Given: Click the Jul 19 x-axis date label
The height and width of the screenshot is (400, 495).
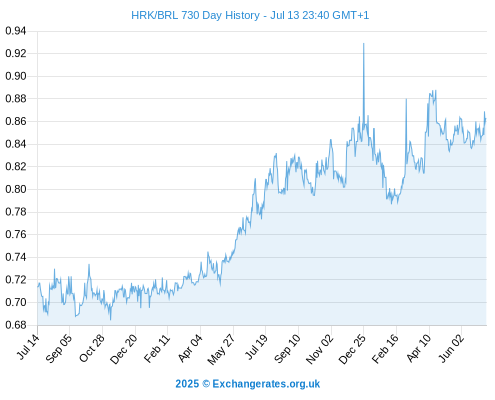Looking at the screenshot, I should (256, 347).
